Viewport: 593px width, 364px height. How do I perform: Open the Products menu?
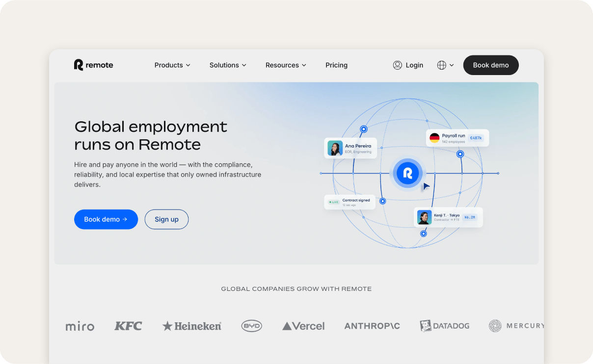[172, 65]
